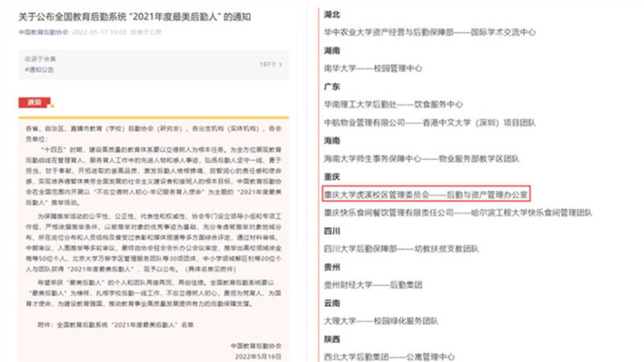Image resolution: width=644 pixels, height=362 pixels.
Task: Select the 大理大学——校园绿化服务团队 entry
Action: click(381, 321)
